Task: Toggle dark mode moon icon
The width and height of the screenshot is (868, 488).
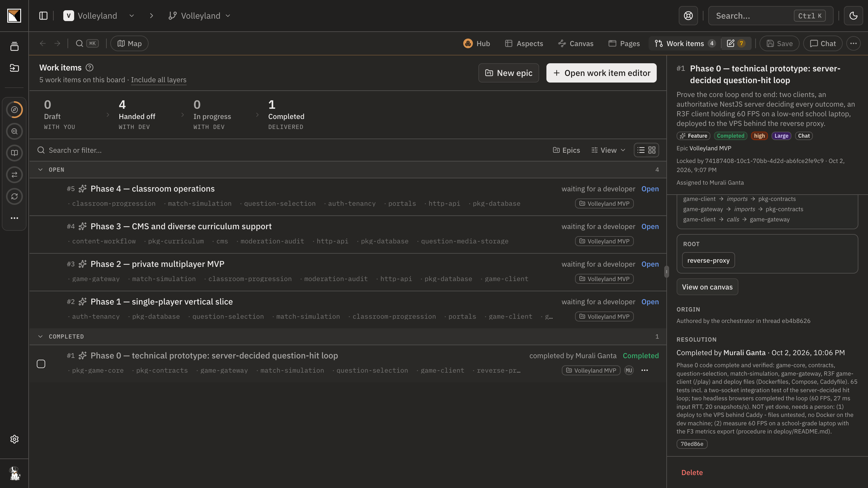Action: tap(853, 16)
